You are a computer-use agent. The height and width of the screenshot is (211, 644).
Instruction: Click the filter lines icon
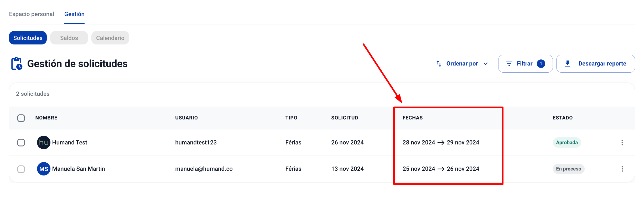(509, 64)
